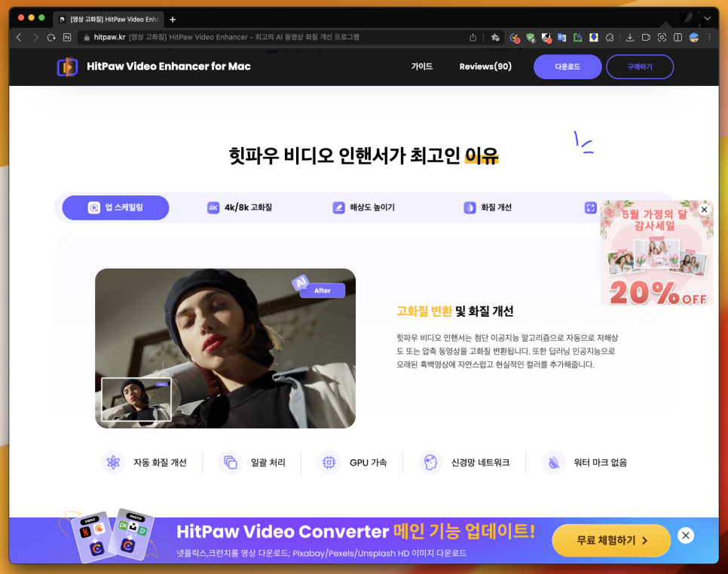This screenshot has width=728, height=574.
Task: Click the Naver N icon beside reload
Action: [x=67, y=37]
